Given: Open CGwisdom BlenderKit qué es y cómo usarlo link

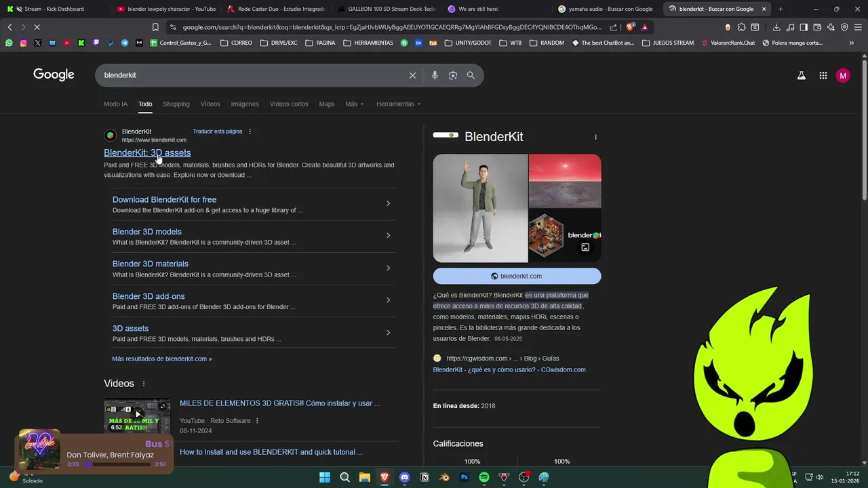Looking at the screenshot, I should (x=509, y=369).
